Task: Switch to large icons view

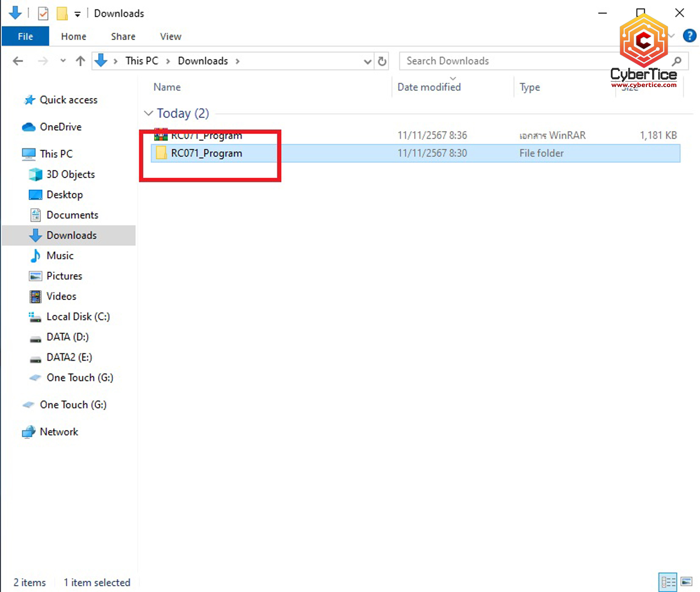Action: point(686,581)
